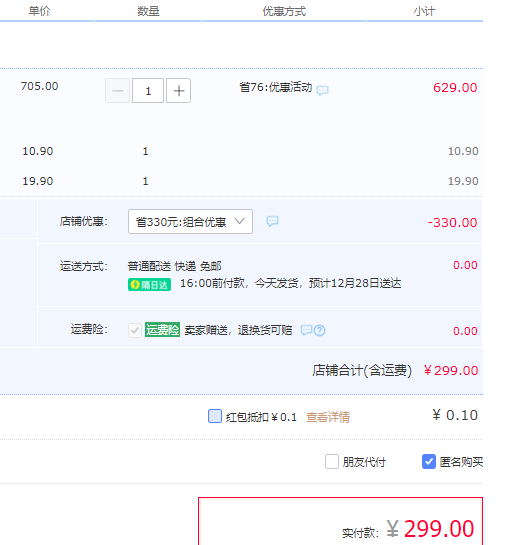Open the 省330元:组合优惠 dropdown
Viewport: 512px width, 545px height.
190,221
